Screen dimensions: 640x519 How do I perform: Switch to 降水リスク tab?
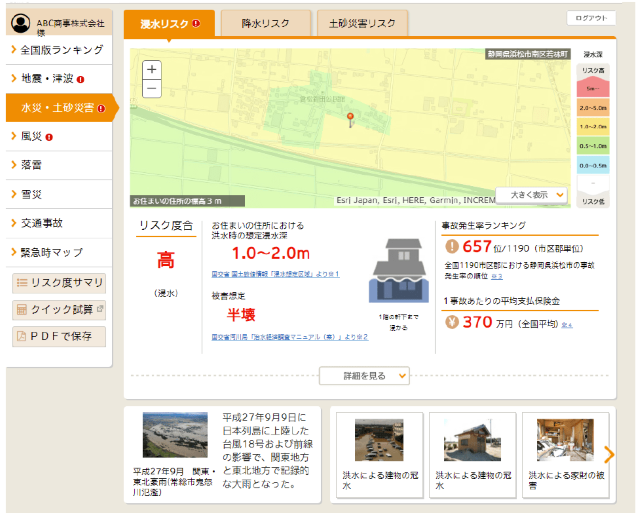pyautogui.click(x=264, y=23)
